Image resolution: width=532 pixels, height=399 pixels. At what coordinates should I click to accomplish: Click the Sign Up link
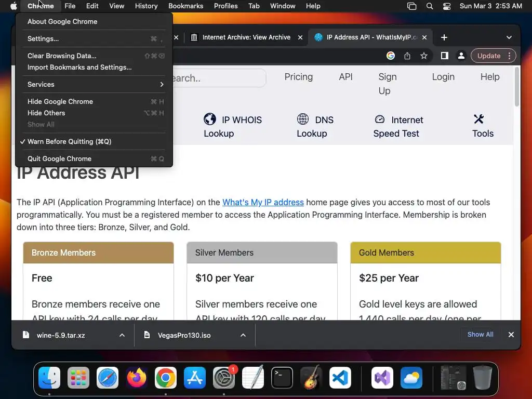pos(388,84)
